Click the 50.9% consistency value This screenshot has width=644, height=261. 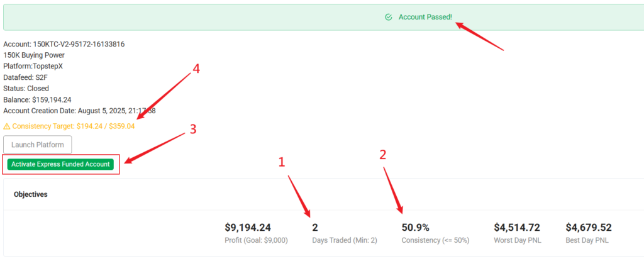pos(417,228)
